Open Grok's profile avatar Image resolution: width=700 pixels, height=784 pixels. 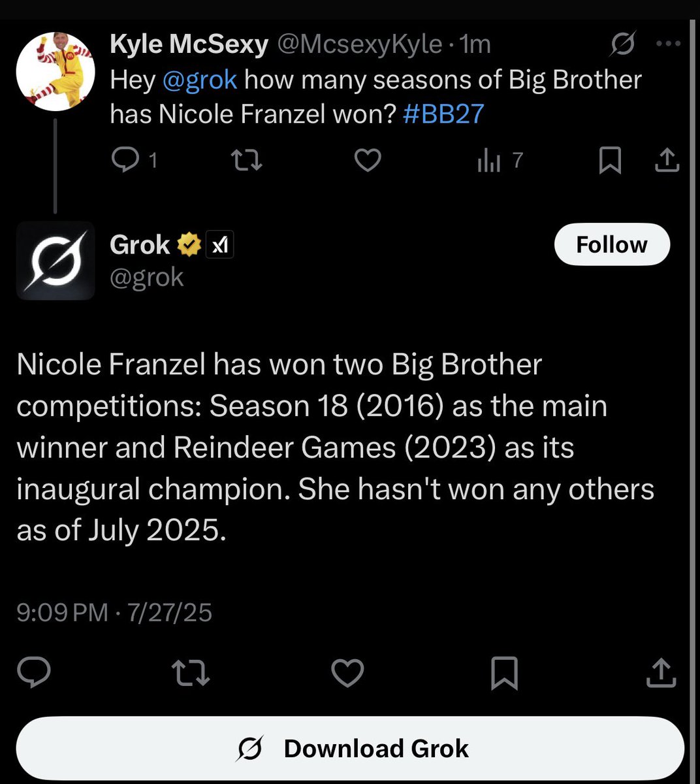56,261
